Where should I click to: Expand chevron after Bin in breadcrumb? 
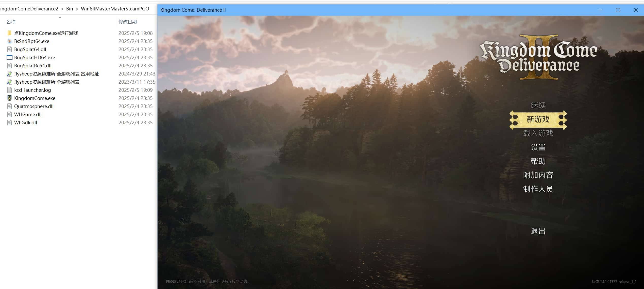point(77,9)
